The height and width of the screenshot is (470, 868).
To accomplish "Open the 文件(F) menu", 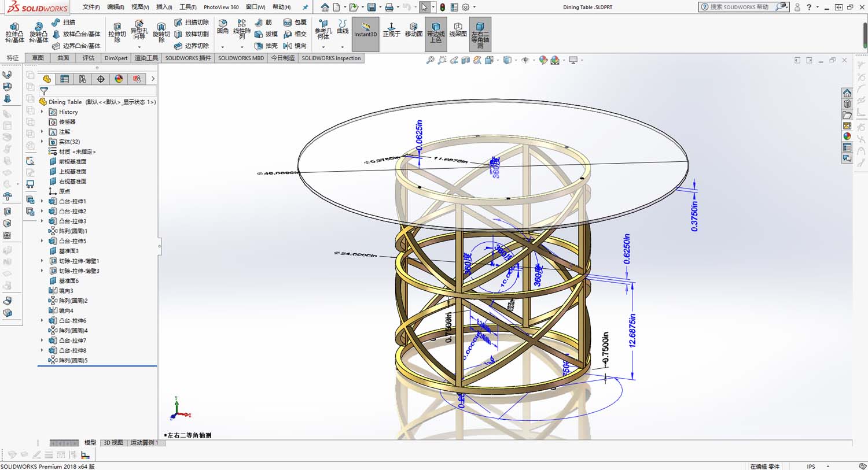I will [x=91, y=7].
